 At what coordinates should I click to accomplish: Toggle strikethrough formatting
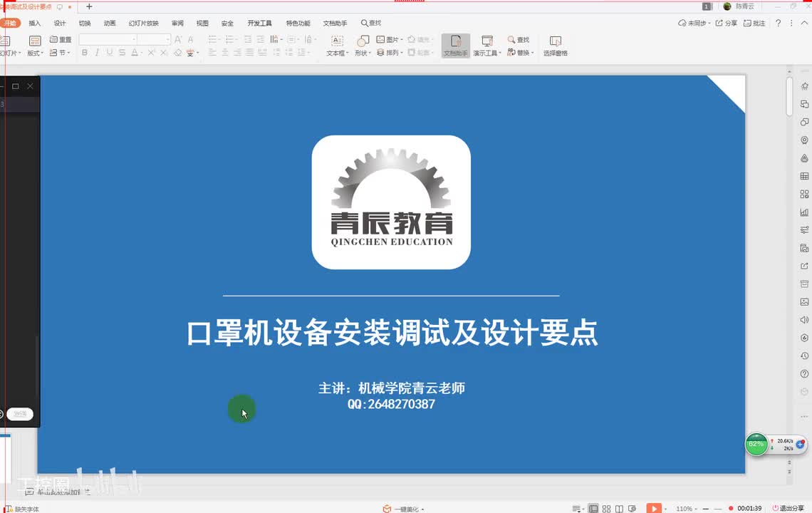pos(122,53)
